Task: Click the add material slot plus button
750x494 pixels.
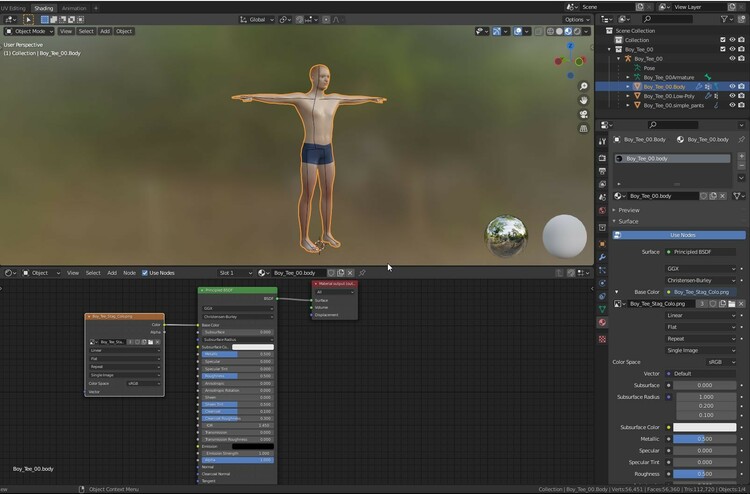Action: coord(741,157)
